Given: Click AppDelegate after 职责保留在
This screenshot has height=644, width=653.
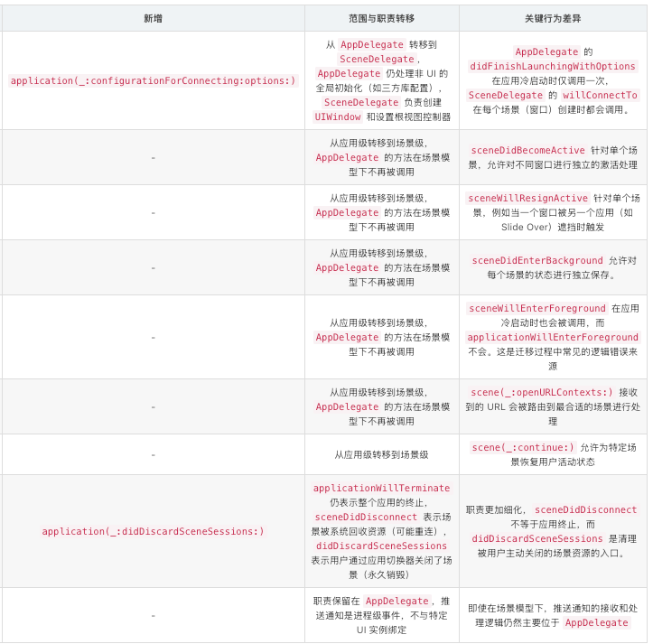Looking at the screenshot, I should pos(396,601).
